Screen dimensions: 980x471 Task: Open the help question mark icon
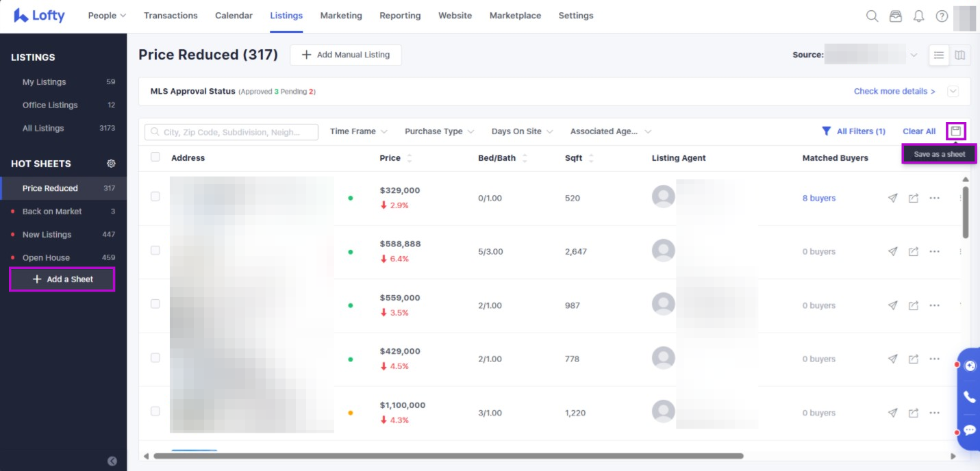point(942,16)
